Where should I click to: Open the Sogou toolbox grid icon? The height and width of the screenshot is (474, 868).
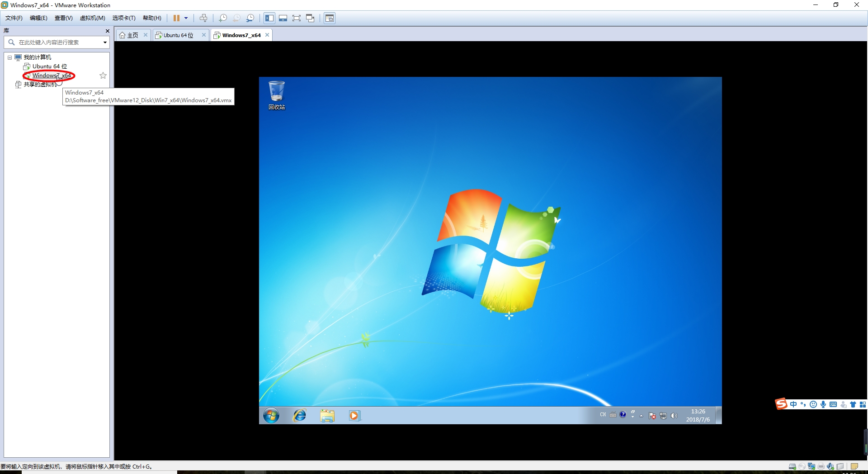coord(863,404)
